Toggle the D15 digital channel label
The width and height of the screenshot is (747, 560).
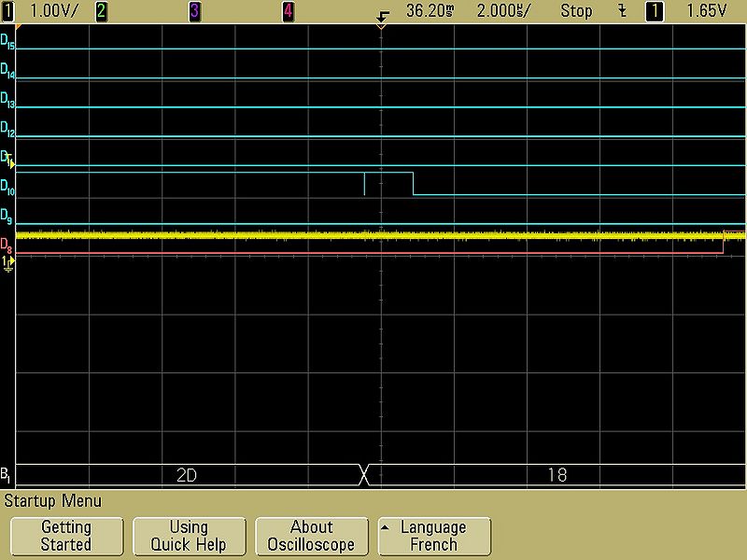click(x=7, y=41)
